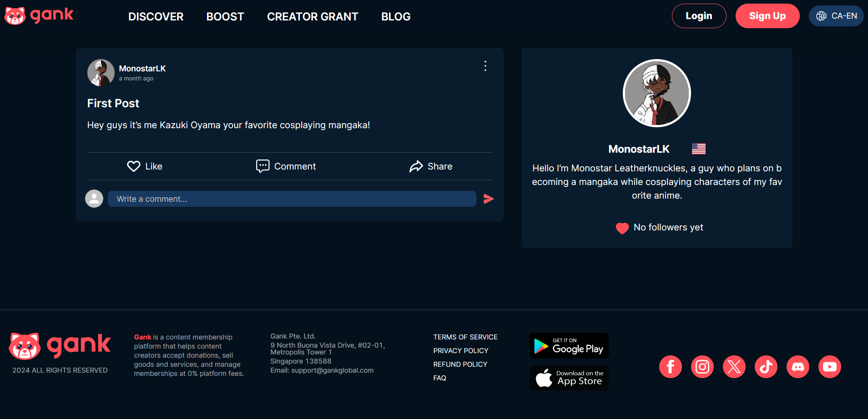Open REFUND POLICY link
The height and width of the screenshot is (419, 868).
click(460, 364)
